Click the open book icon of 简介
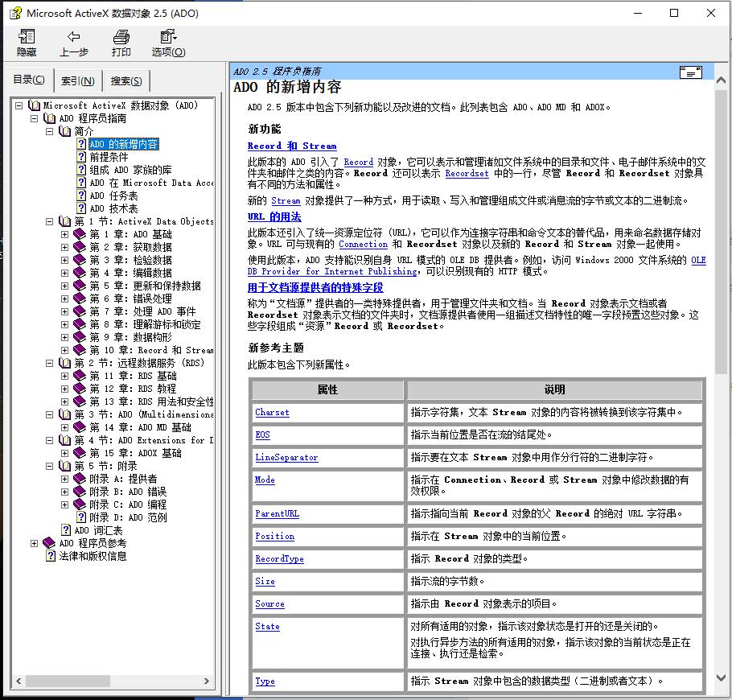732x700 pixels. 65,131
